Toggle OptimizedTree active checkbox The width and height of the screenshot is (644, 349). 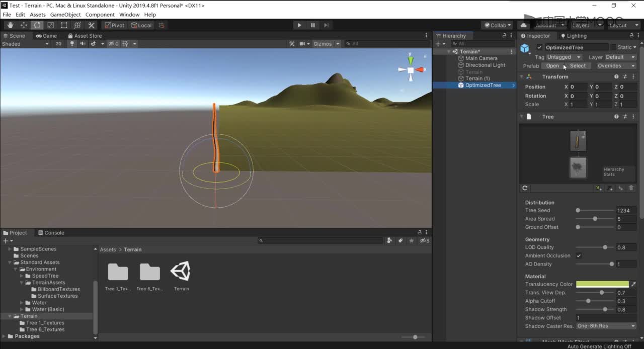[540, 47]
